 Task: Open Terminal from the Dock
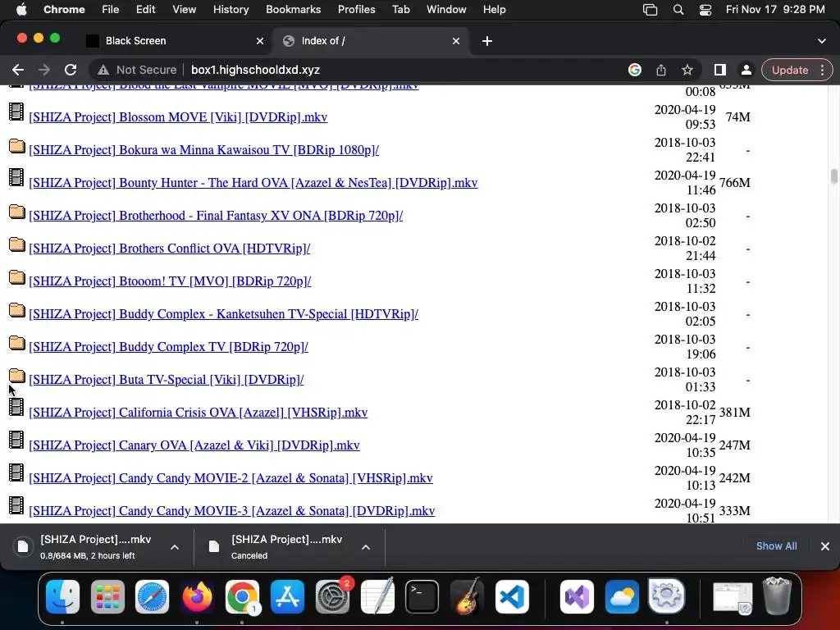(422, 596)
